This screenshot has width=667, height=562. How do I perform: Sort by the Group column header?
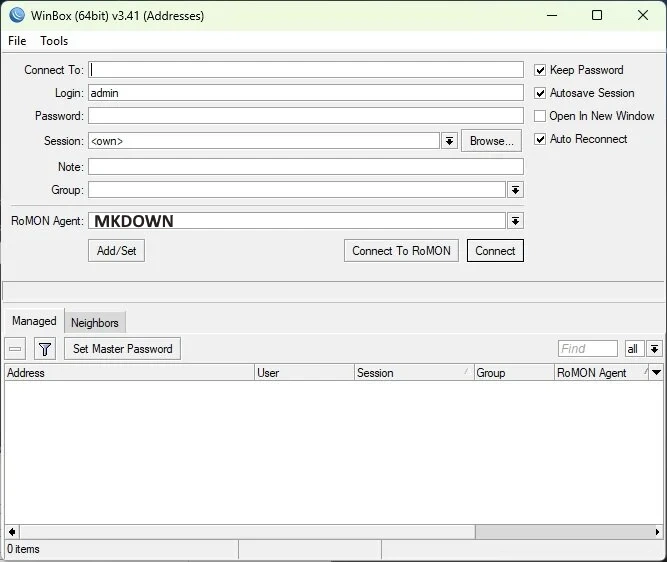(x=514, y=373)
